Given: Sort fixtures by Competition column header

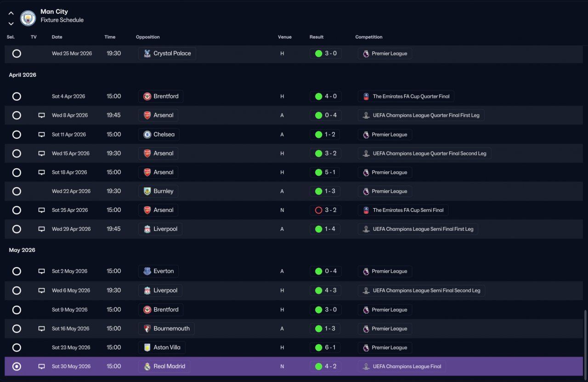Looking at the screenshot, I should (369, 37).
